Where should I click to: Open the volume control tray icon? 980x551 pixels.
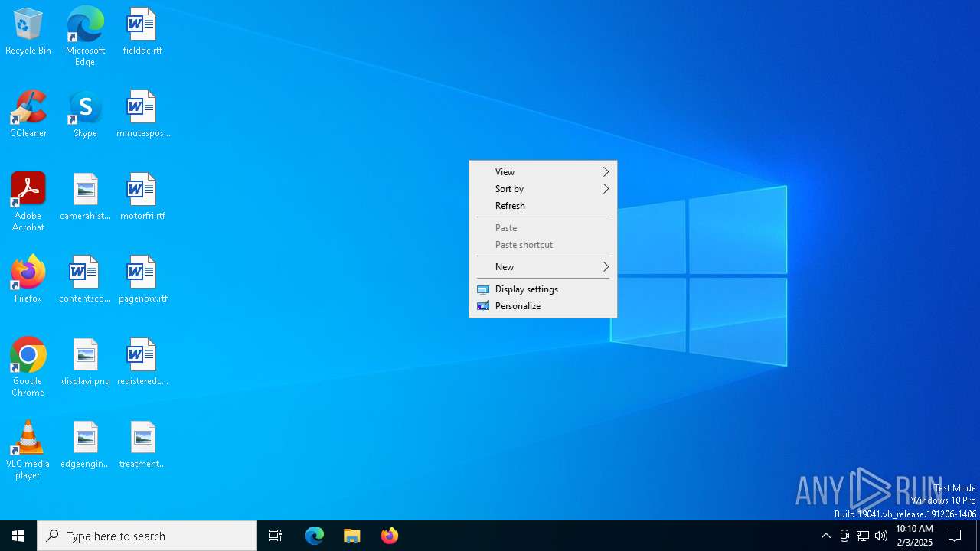coord(881,536)
